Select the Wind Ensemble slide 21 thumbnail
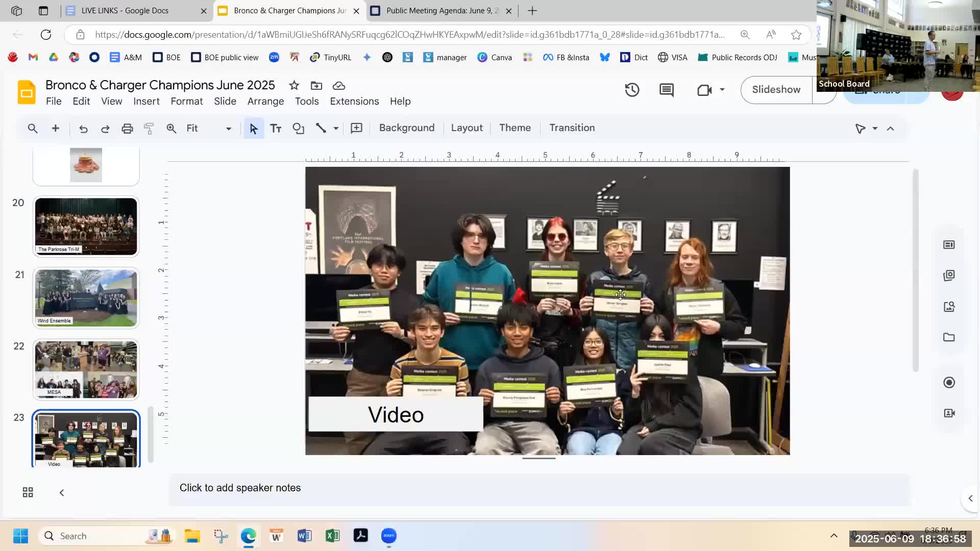 86,298
